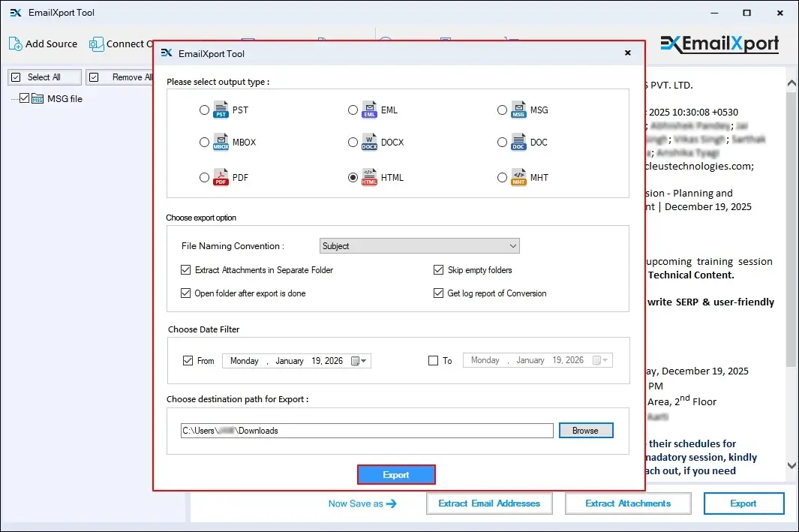The image size is (799, 532).
Task: Select the PST format icon
Action: 221,110
